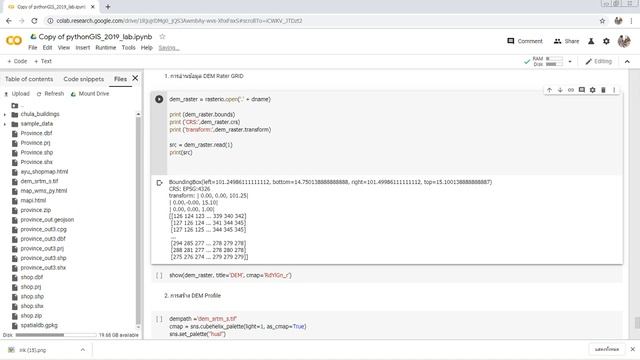The width and height of the screenshot is (640, 360).
Task: Open RAM Disk resources dropdown
Action: click(x=570, y=62)
